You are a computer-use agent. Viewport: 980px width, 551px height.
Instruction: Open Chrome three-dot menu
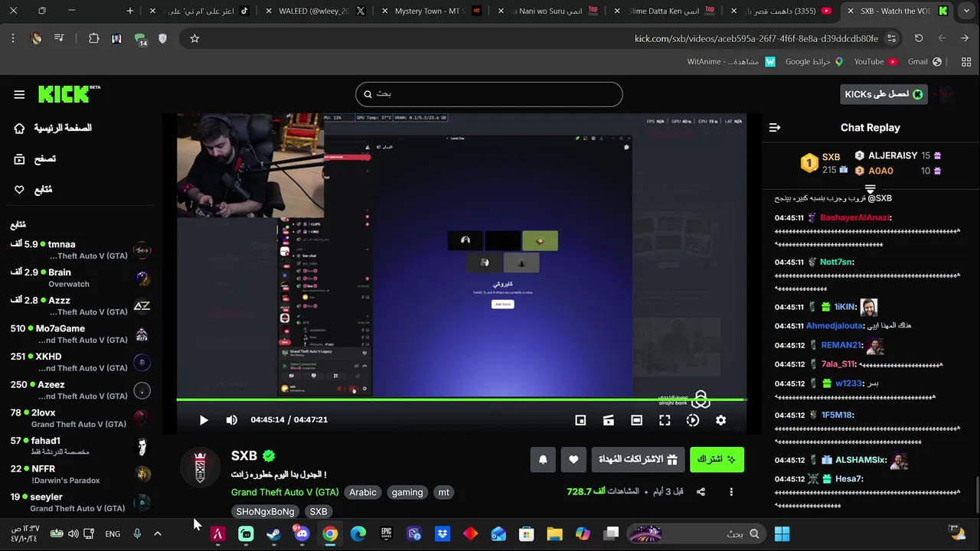pos(13,38)
